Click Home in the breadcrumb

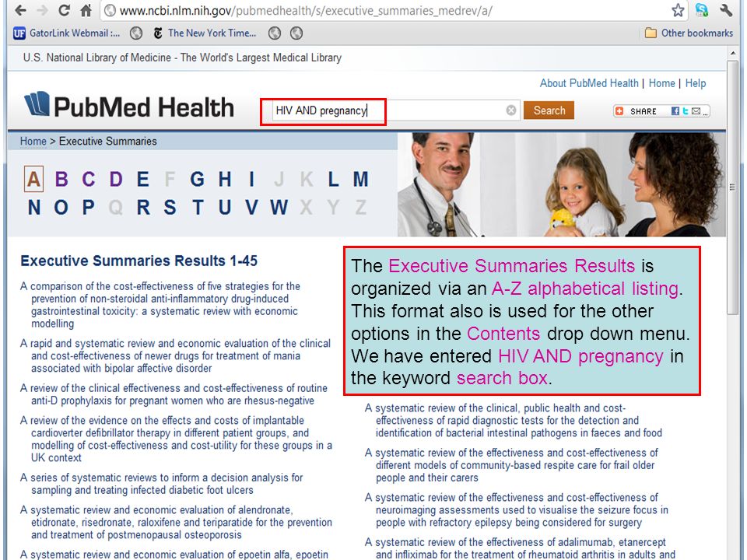pyautogui.click(x=33, y=142)
